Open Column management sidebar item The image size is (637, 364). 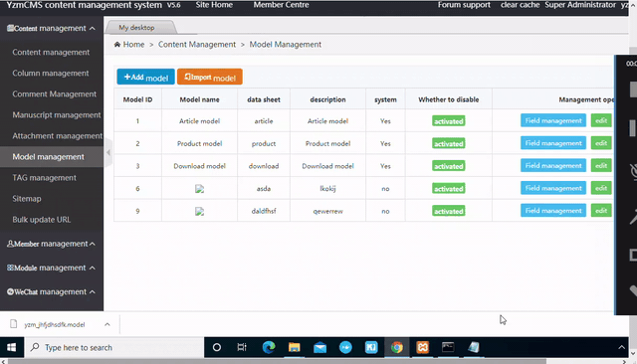click(x=51, y=73)
